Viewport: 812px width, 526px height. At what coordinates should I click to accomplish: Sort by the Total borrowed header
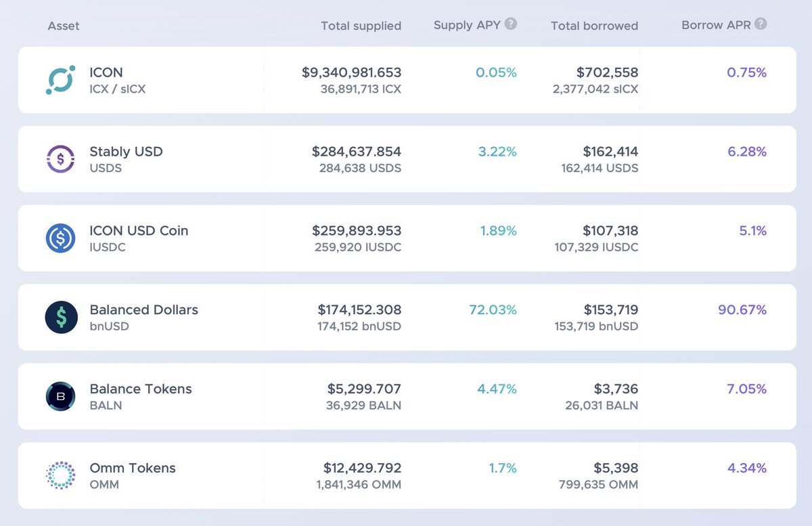pyautogui.click(x=594, y=26)
